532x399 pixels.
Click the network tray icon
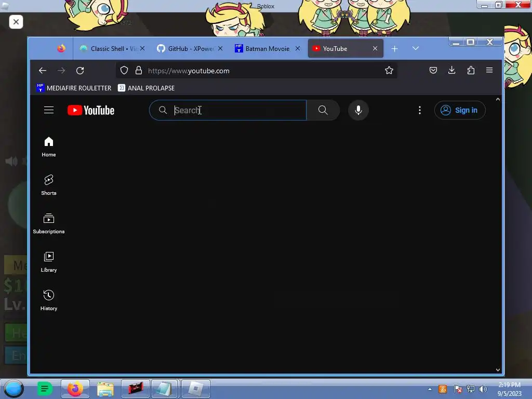[x=470, y=389]
